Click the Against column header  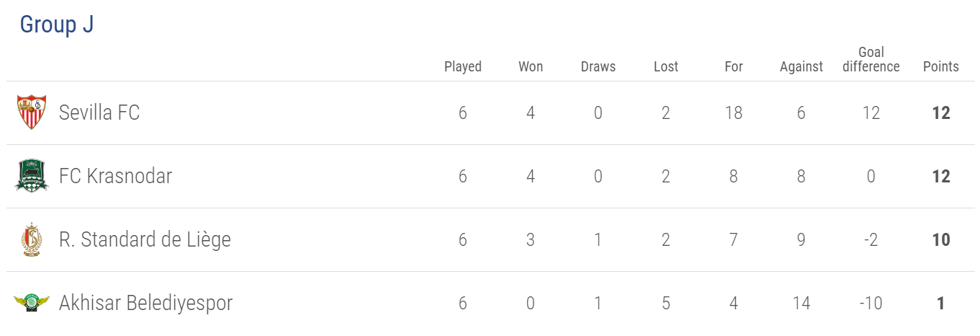pos(801,66)
